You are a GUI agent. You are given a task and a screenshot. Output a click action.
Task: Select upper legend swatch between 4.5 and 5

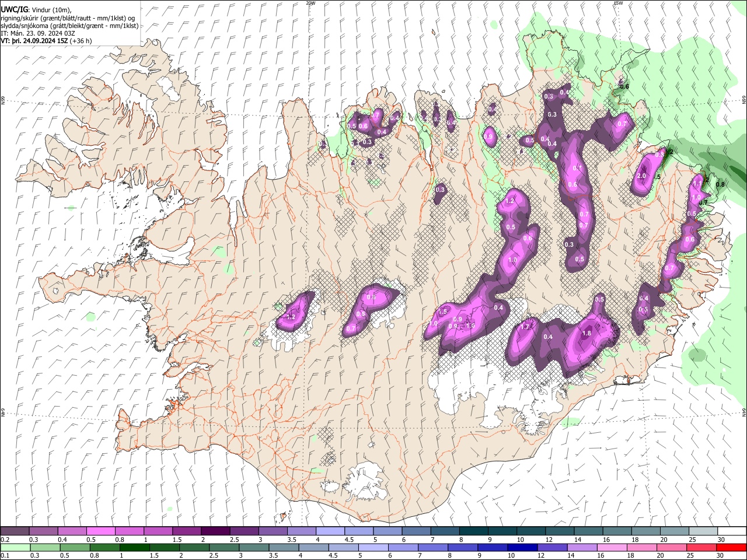tap(358, 531)
